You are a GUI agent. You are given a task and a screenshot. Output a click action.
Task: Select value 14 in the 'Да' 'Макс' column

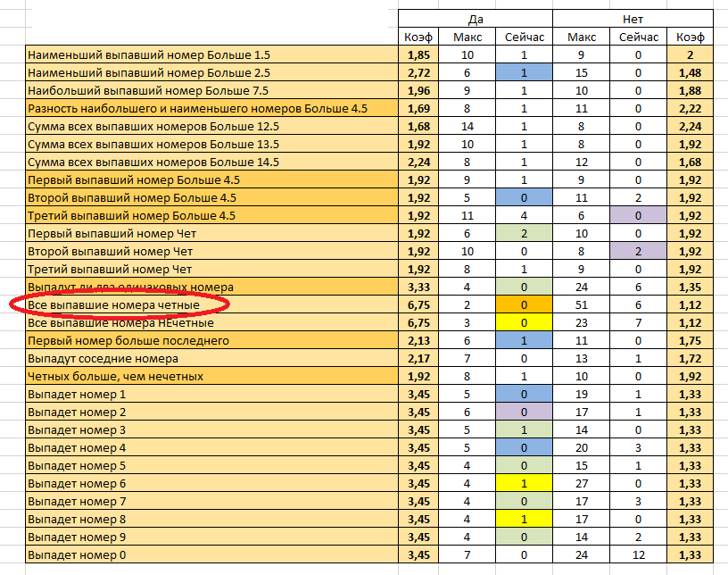(x=468, y=126)
